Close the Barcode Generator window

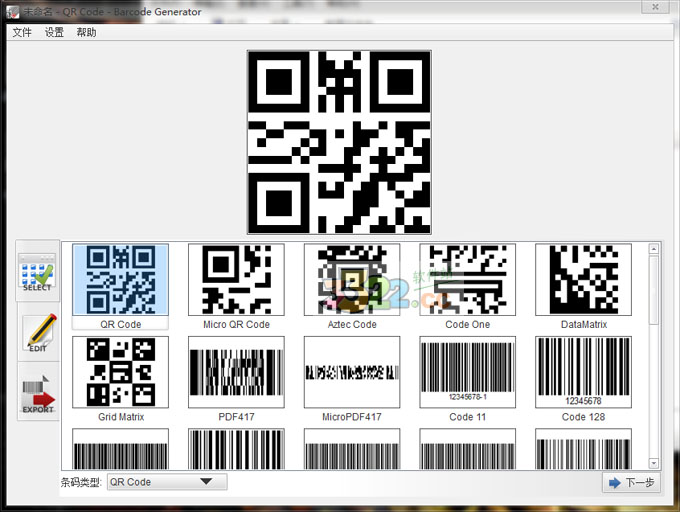coord(655,7)
